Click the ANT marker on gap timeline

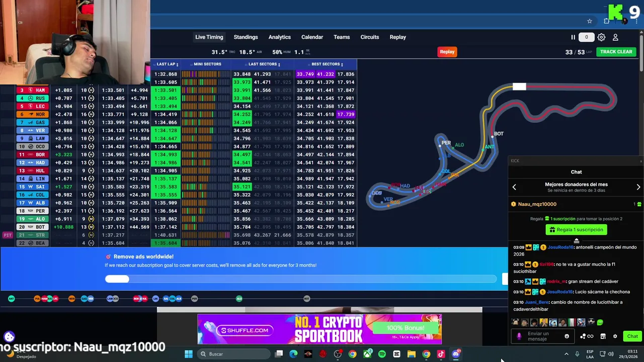tap(12, 299)
